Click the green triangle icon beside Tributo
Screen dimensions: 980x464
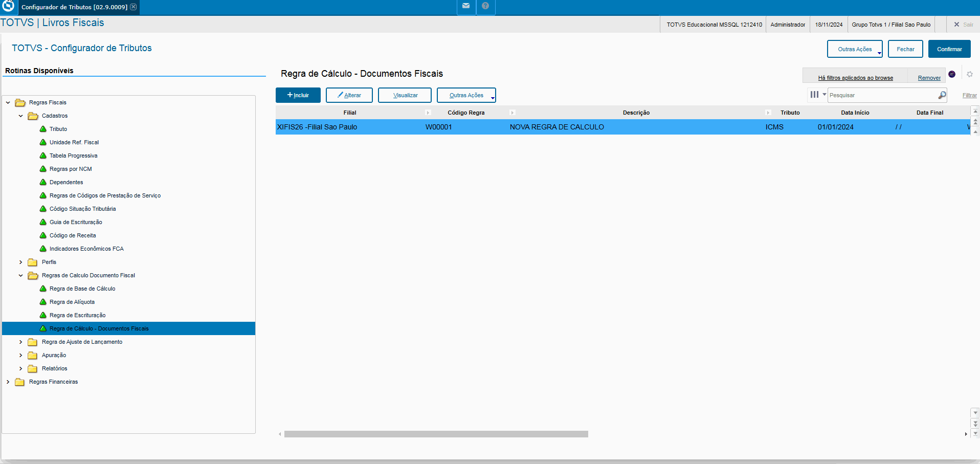pos(43,129)
